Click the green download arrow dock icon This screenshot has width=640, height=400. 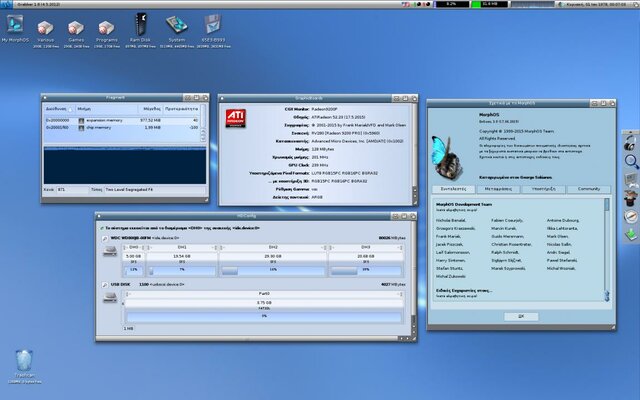point(631,234)
